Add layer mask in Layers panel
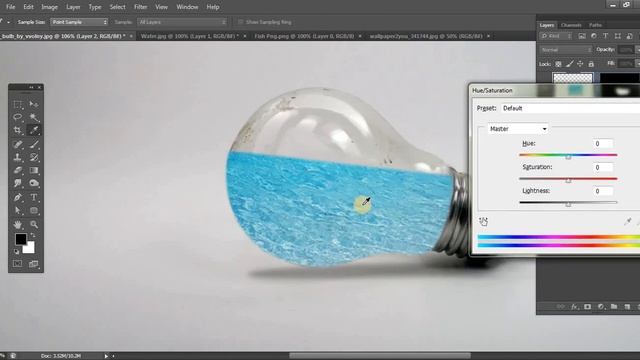The height and width of the screenshot is (360, 640). pyautogui.click(x=587, y=307)
